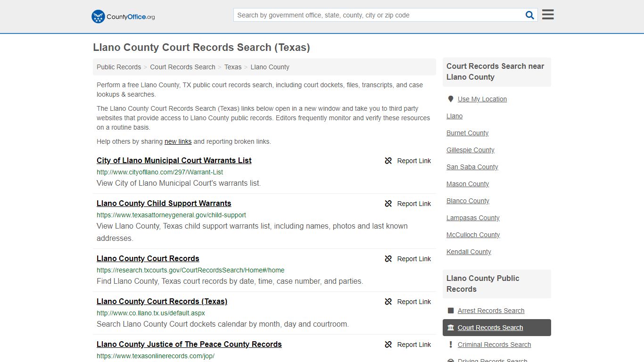Go to Court Records Search breadcrumb
644x362 pixels.
coord(182,67)
